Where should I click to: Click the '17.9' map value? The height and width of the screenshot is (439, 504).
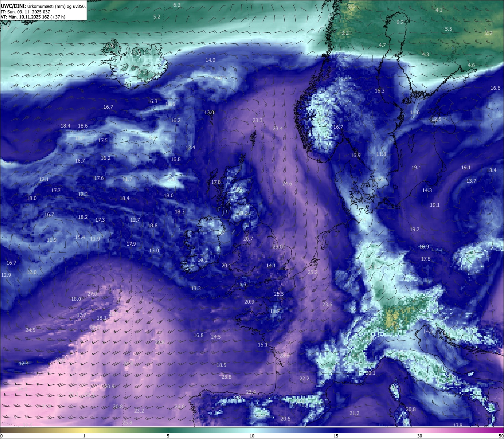pyautogui.click(x=131, y=244)
